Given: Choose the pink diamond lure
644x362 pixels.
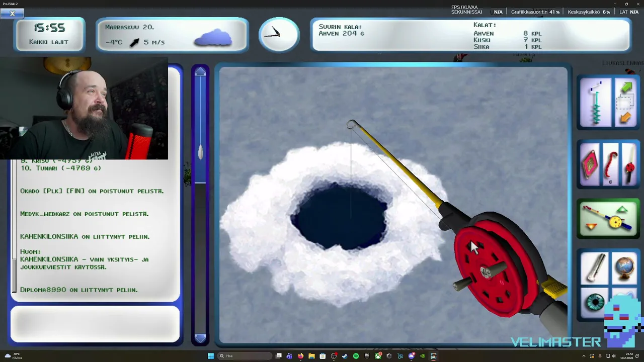Looking at the screenshot, I should pos(590,164).
